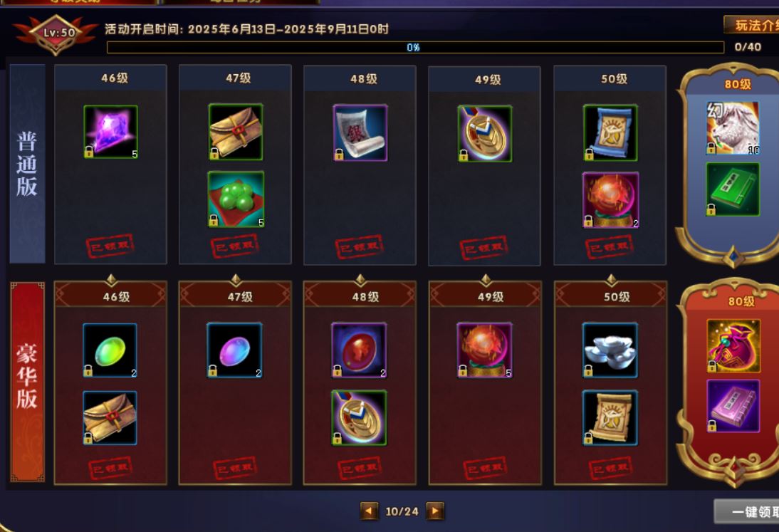Click the white beast icon in level 80
Screen dimensions: 779x532
[x=733, y=128]
